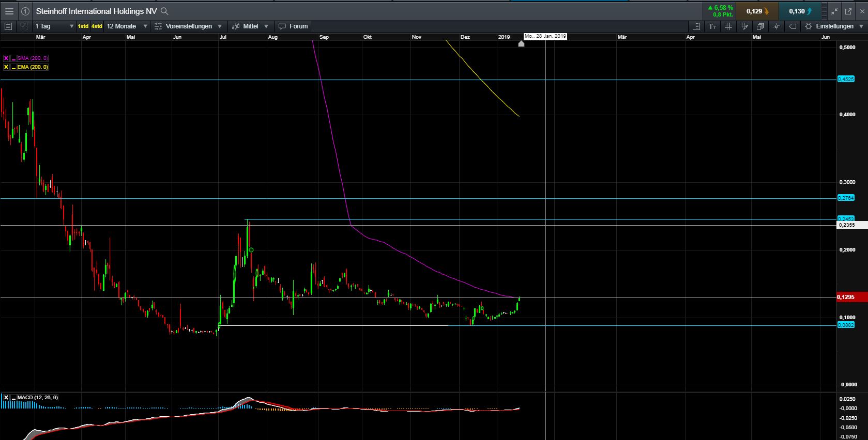Click the stacked windows layers icon
The height and width of the screenshot is (440, 868).
pos(760,26)
